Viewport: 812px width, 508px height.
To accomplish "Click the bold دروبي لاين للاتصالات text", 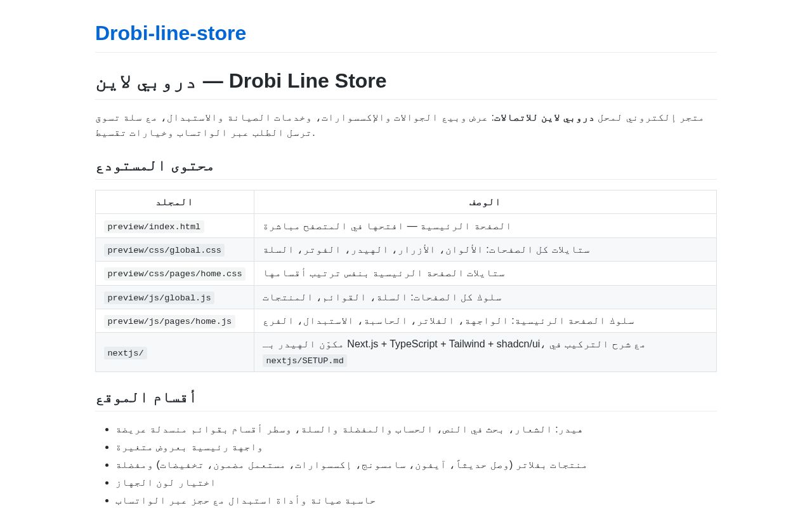I will pos(544,117).
